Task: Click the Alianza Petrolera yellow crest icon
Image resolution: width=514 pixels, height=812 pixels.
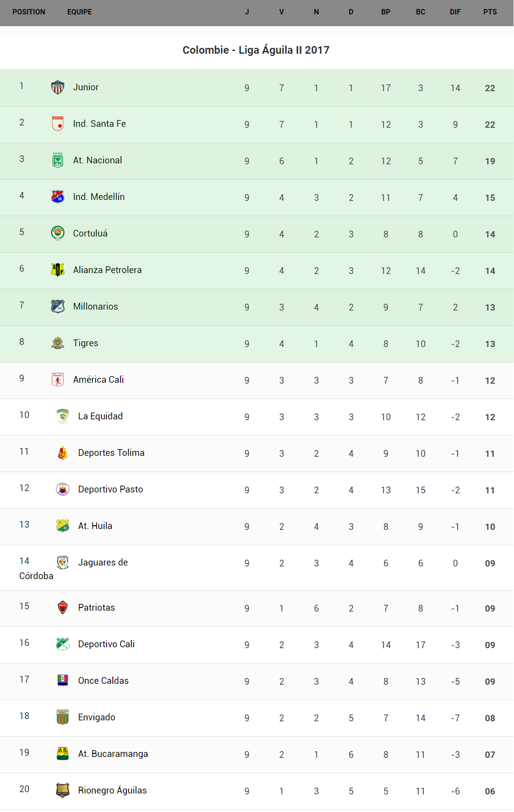Action: pos(58,270)
